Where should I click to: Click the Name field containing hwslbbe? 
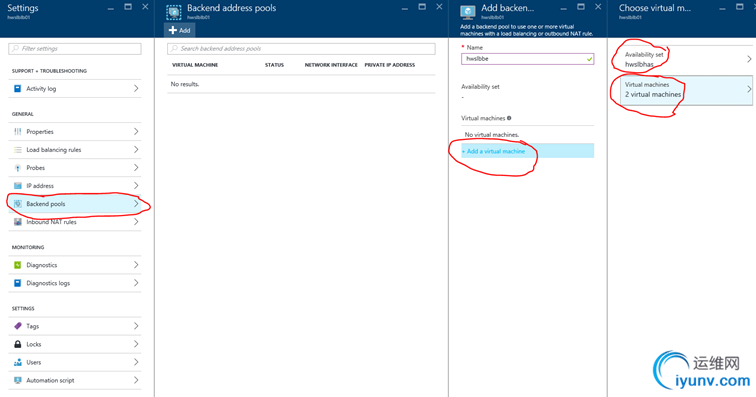coord(527,59)
